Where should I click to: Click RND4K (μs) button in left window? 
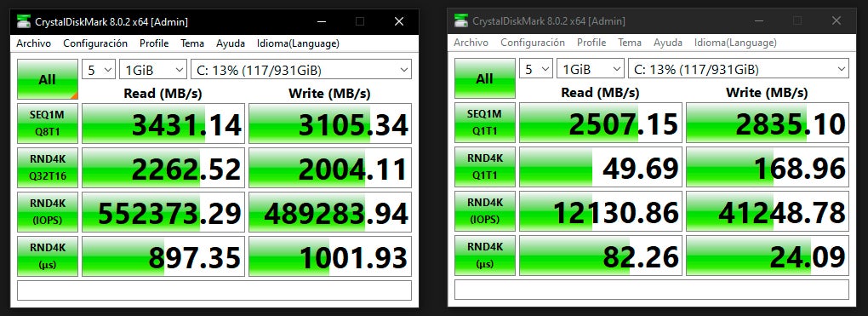[x=48, y=256]
